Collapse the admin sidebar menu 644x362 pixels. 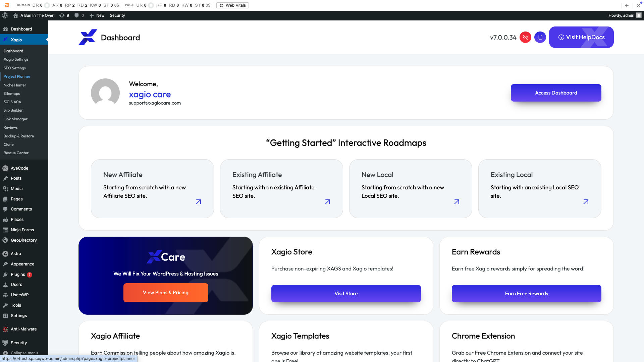[x=20, y=353]
